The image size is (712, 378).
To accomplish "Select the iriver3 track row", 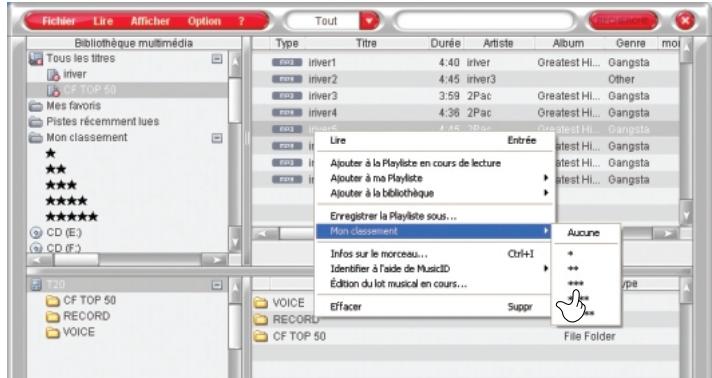I will click(x=465, y=96).
